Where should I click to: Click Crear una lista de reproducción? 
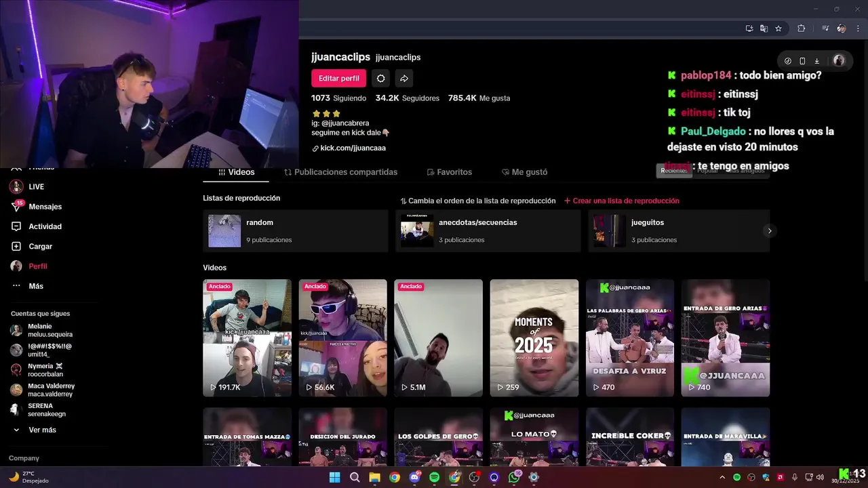click(622, 201)
